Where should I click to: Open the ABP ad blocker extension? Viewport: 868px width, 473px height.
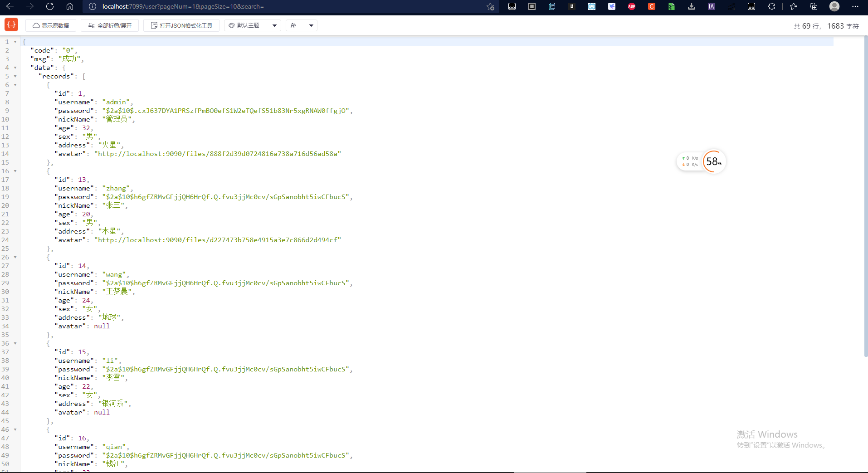pyautogui.click(x=632, y=6)
